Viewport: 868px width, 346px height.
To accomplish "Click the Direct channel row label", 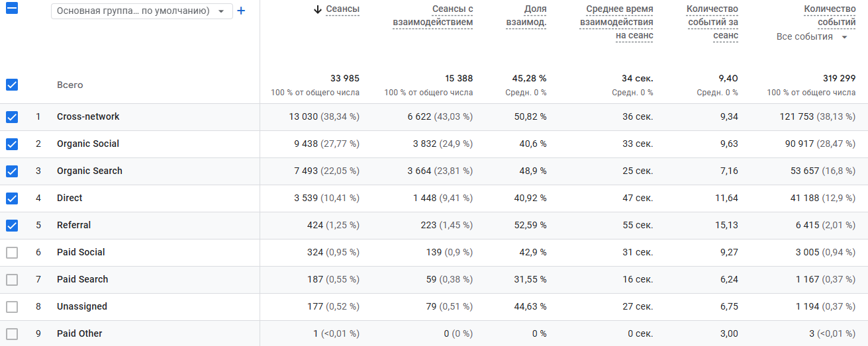I will [70, 198].
